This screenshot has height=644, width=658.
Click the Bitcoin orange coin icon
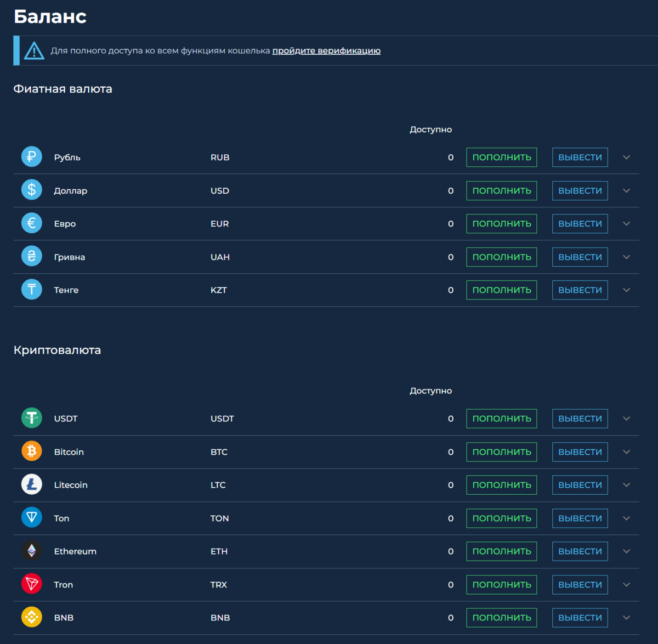coord(32,451)
